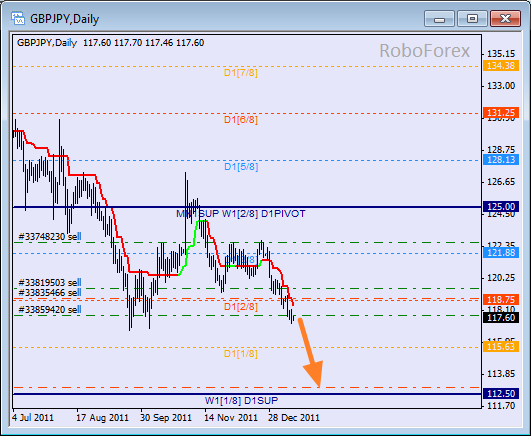Select order #33819503 sell label
The image size is (531, 436).
(50, 283)
